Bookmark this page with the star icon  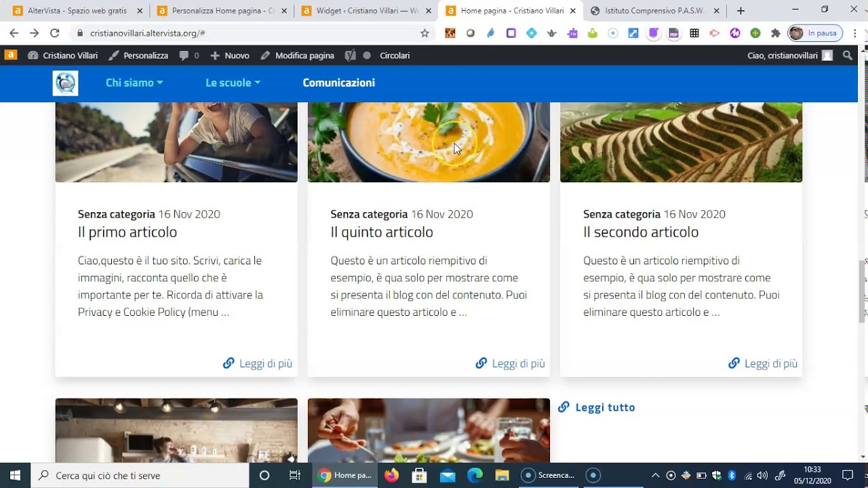coord(425,33)
